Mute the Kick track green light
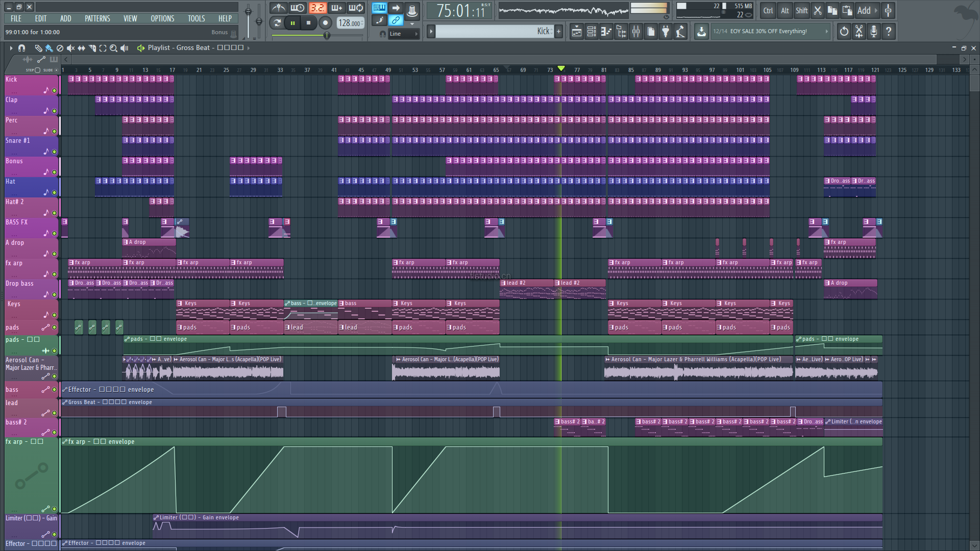The height and width of the screenshot is (551, 980). pyautogui.click(x=54, y=91)
